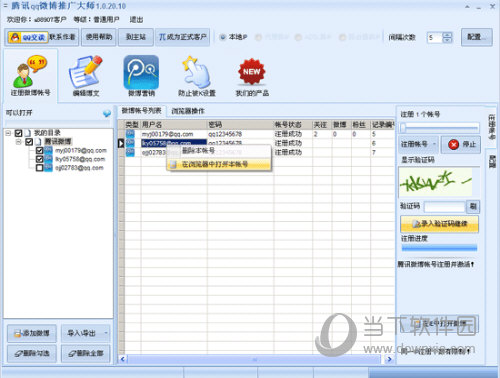
Task: Click the document icon next to 腾讯微博
Action: [x=39, y=142]
